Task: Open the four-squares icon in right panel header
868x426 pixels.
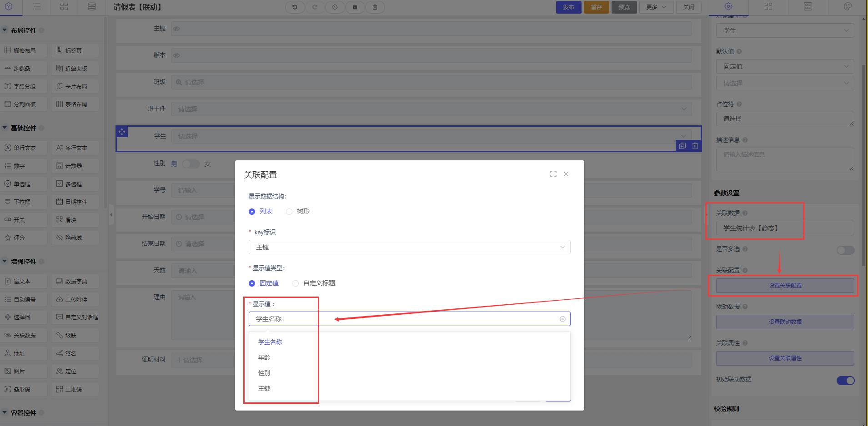Action: click(768, 6)
